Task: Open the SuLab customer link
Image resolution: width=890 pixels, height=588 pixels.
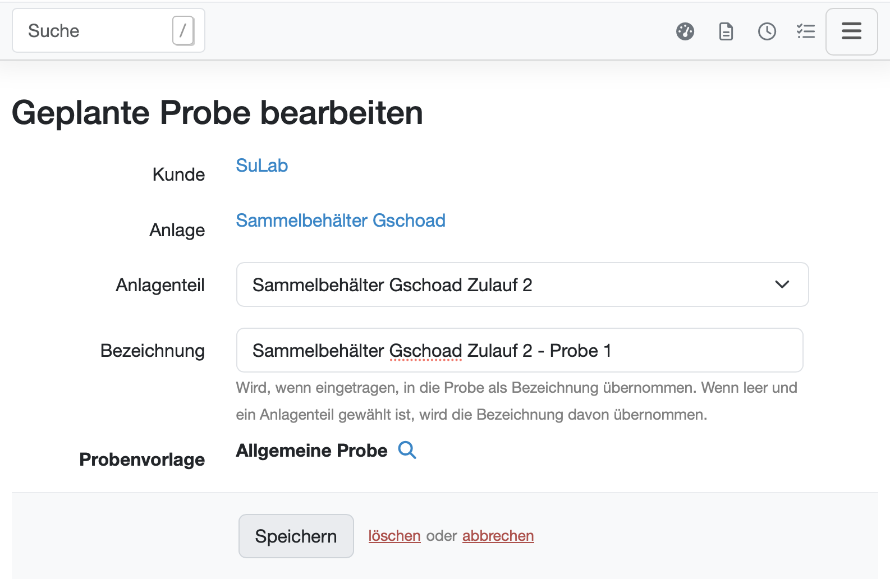Action: click(262, 165)
